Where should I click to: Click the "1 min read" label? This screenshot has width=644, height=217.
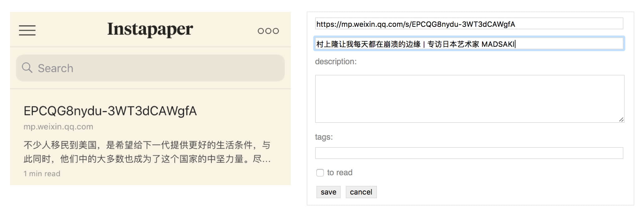point(42,174)
